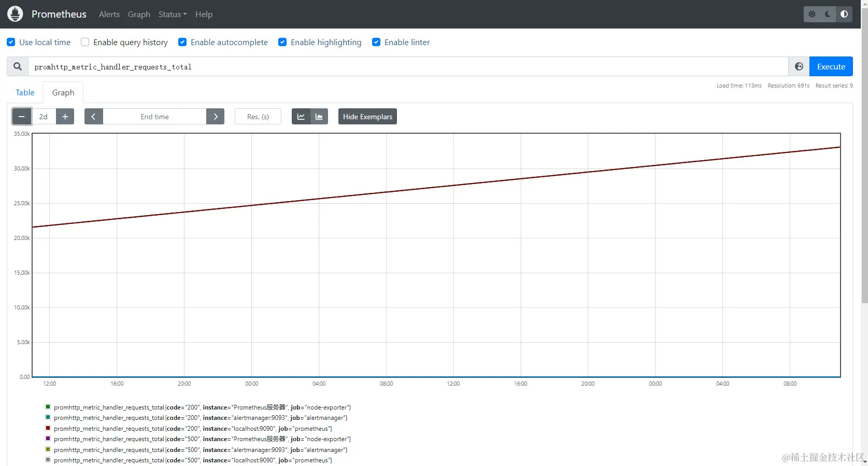Show unstacked line graph
Viewport: 868px width, 466px height.
tap(301, 117)
